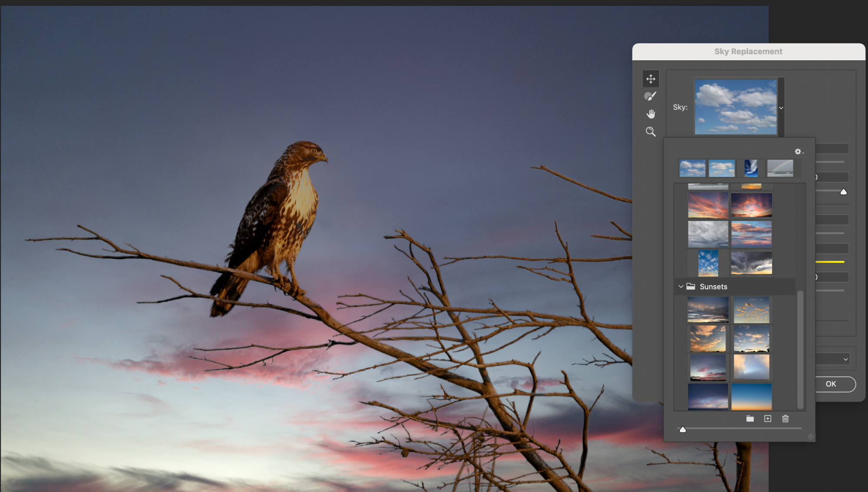Select the Hand tool
The image size is (868, 492).
click(x=651, y=114)
